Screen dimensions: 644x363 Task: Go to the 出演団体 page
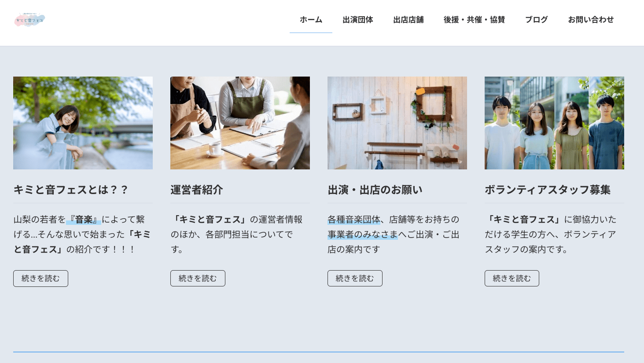(357, 20)
